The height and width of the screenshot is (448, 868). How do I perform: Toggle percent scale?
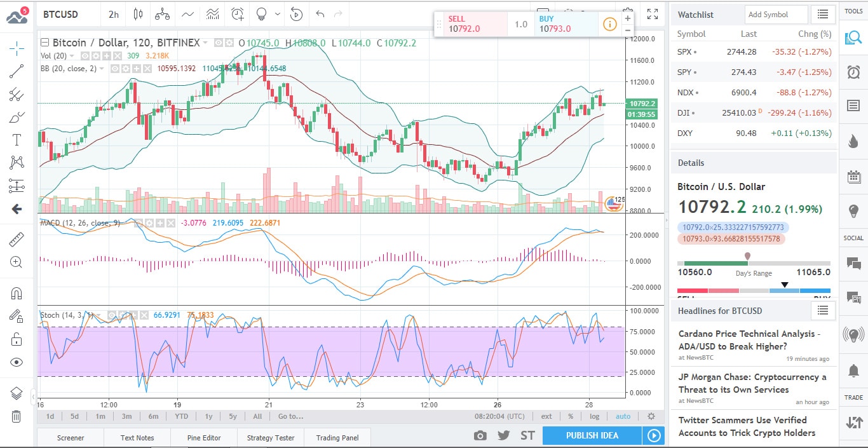pyautogui.click(x=571, y=417)
